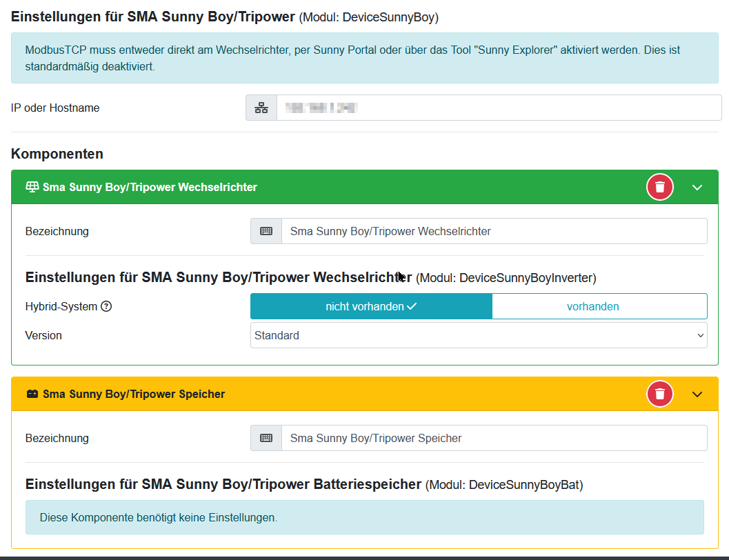The image size is (729, 560).
Task: Collapse the Speicher component panel chevron
Action: pos(697,394)
